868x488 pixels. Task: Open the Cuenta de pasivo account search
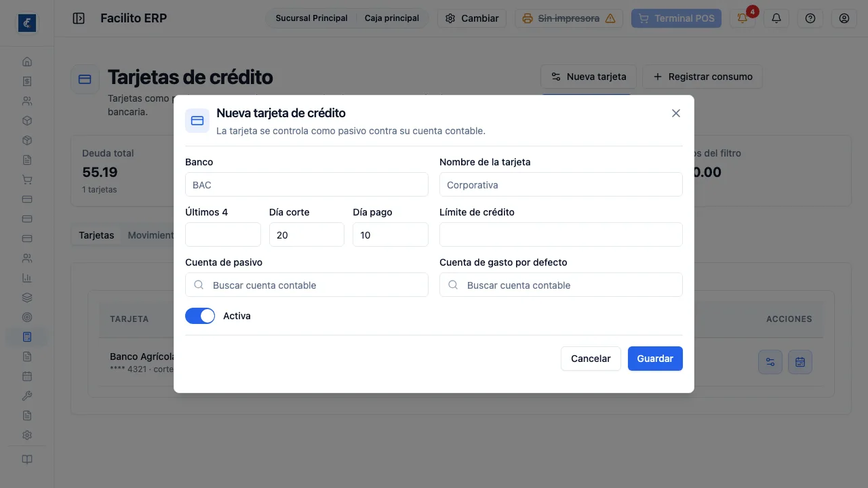point(307,285)
